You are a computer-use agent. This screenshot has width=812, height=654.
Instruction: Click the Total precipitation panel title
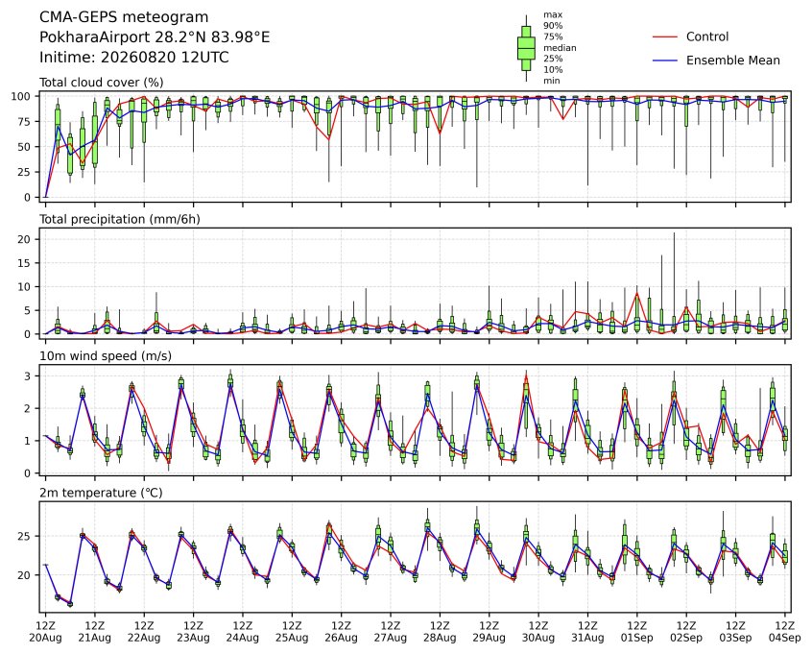[120, 219]
